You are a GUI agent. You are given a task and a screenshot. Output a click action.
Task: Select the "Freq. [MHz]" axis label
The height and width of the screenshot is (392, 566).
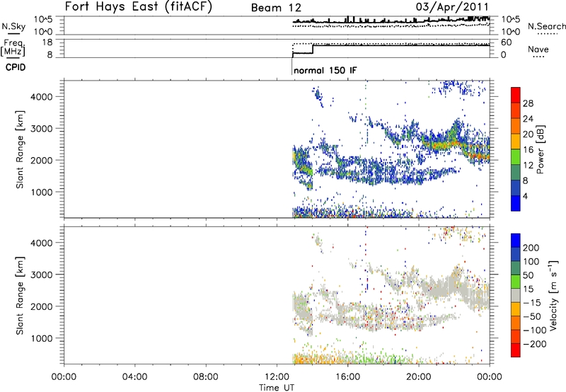(13, 48)
